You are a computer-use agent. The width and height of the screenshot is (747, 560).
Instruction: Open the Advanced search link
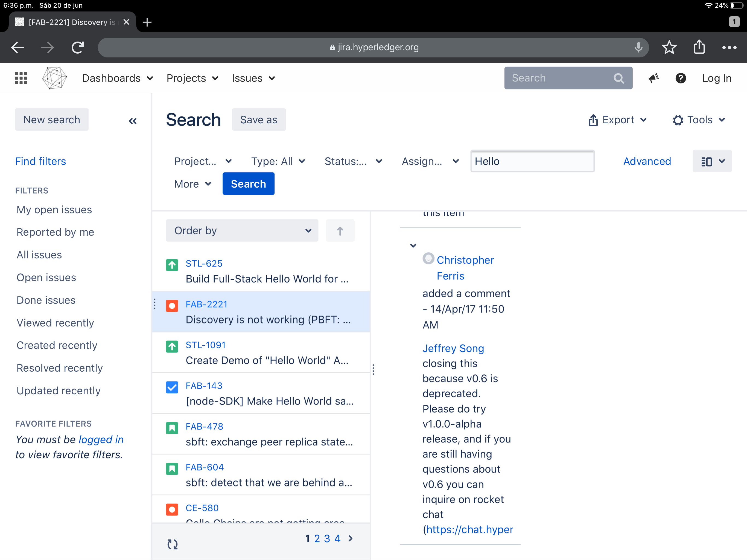pos(647,161)
